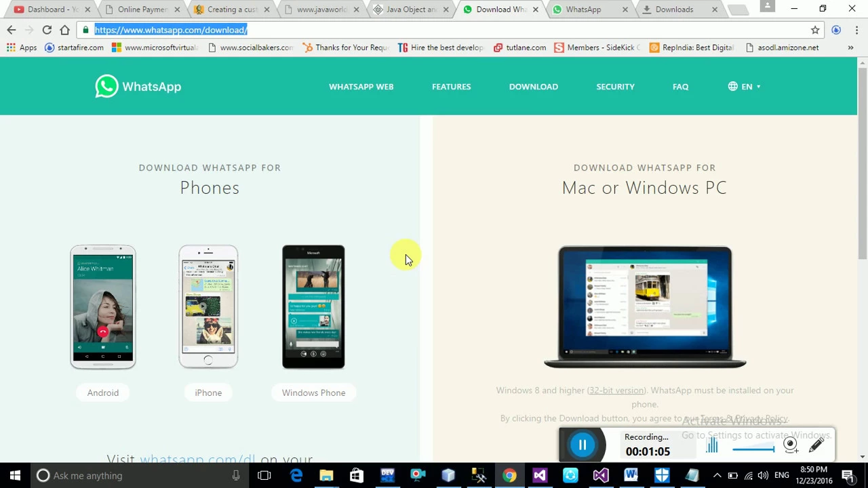Switch to the Creating a custom tab
This screenshot has width=868, height=488.
[x=231, y=9]
